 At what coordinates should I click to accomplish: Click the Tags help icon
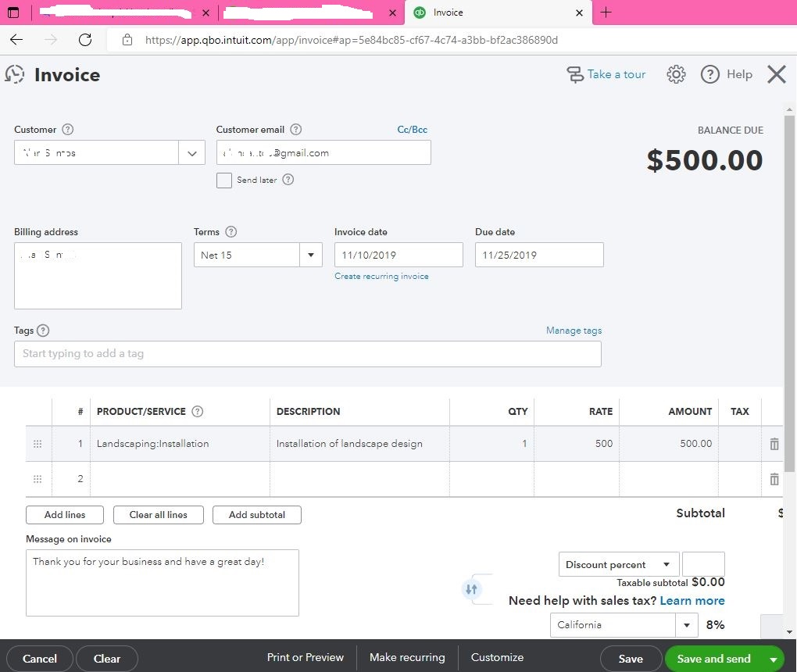(43, 331)
